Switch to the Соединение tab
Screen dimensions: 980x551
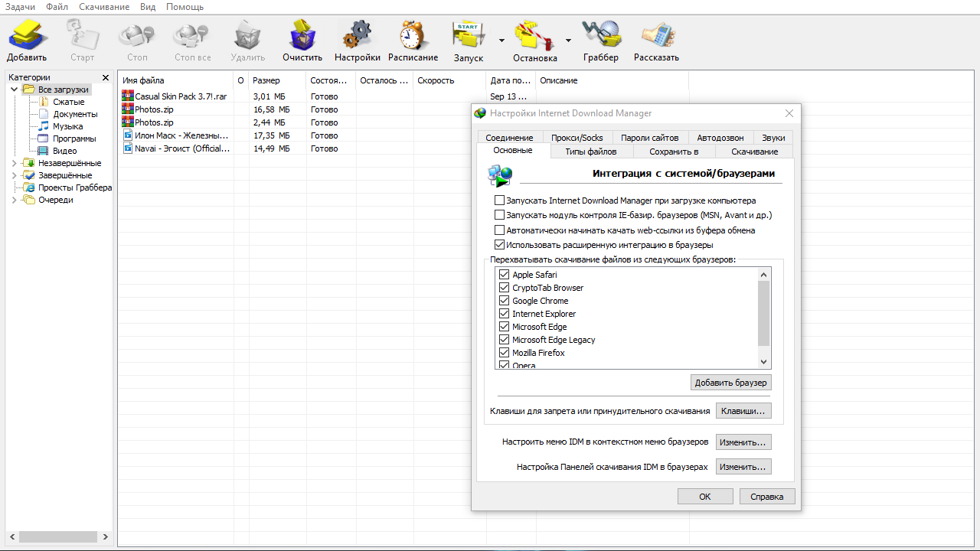509,138
